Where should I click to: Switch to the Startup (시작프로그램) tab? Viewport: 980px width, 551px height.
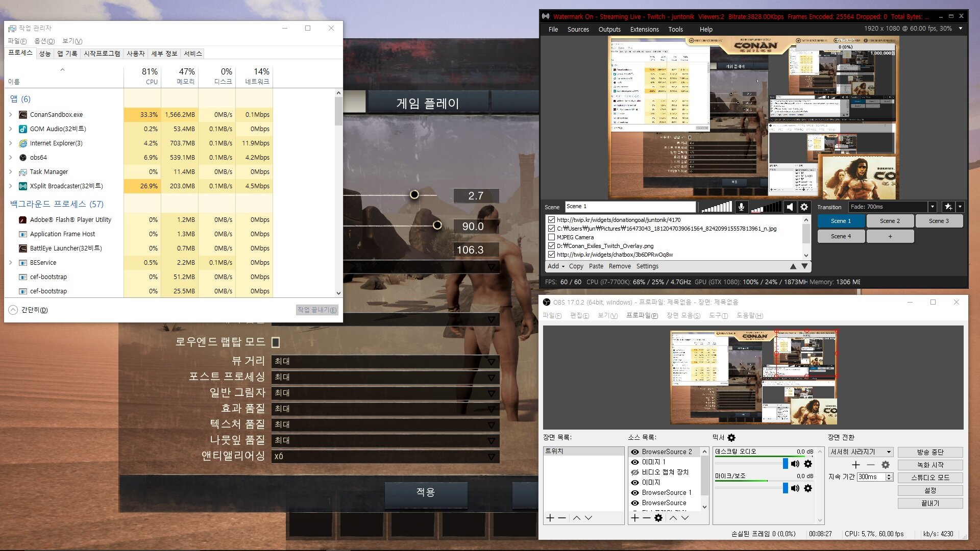click(102, 54)
